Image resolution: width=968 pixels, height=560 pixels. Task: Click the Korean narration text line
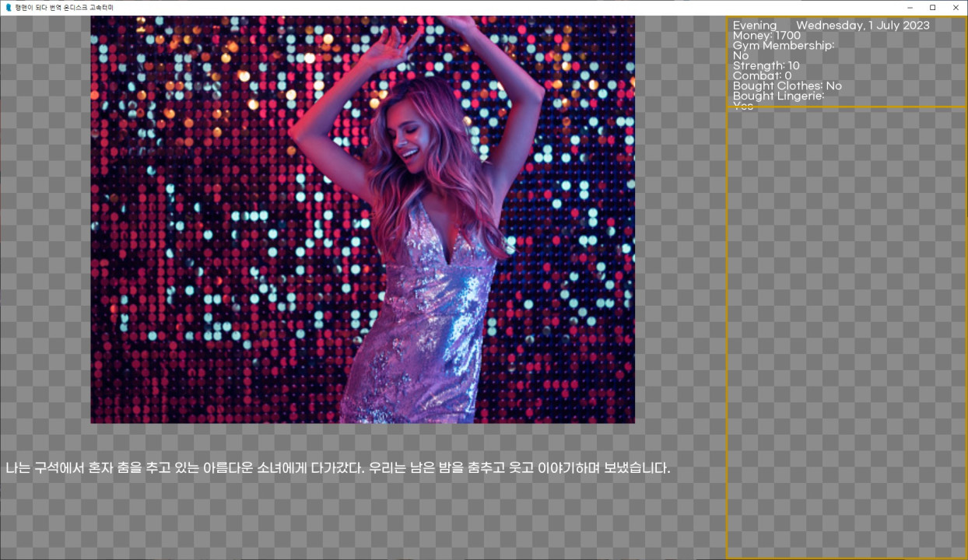tap(338, 468)
